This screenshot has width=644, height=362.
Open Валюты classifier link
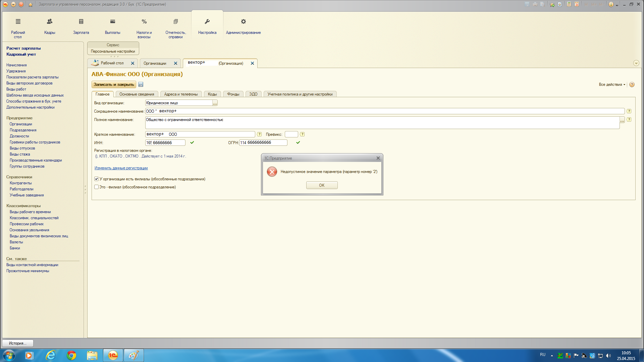tap(16, 242)
